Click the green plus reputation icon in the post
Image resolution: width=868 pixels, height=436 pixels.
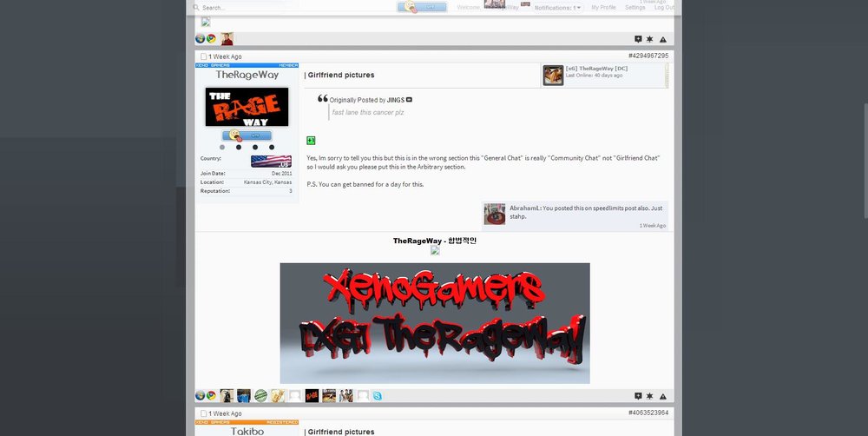(x=311, y=141)
